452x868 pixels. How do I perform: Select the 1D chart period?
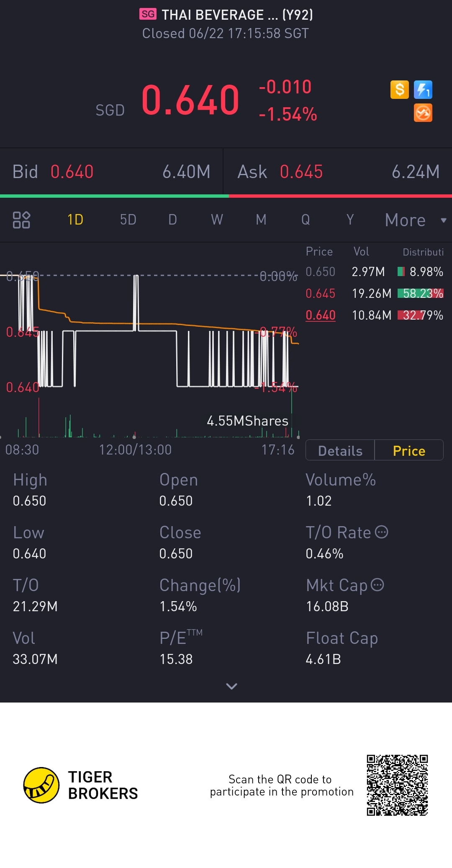click(x=75, y=220)
